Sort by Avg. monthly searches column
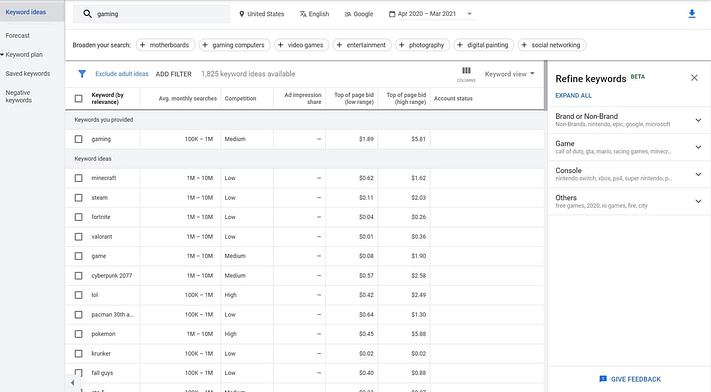This screenshot has width=711, height=392. click(188, 98)
